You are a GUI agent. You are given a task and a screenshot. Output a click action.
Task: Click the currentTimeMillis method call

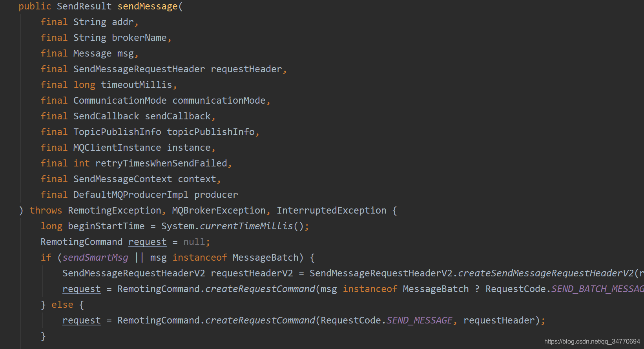tap(246, 227)
